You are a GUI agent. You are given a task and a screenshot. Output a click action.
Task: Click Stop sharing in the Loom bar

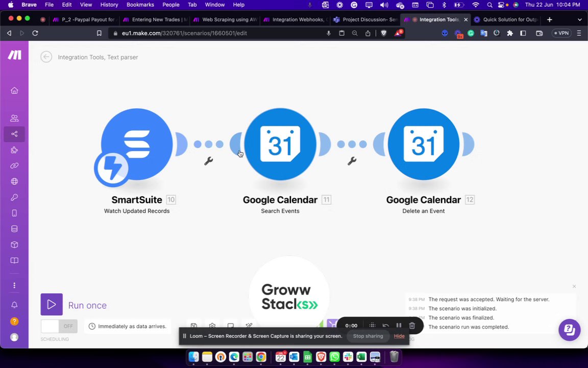[368, 336]
